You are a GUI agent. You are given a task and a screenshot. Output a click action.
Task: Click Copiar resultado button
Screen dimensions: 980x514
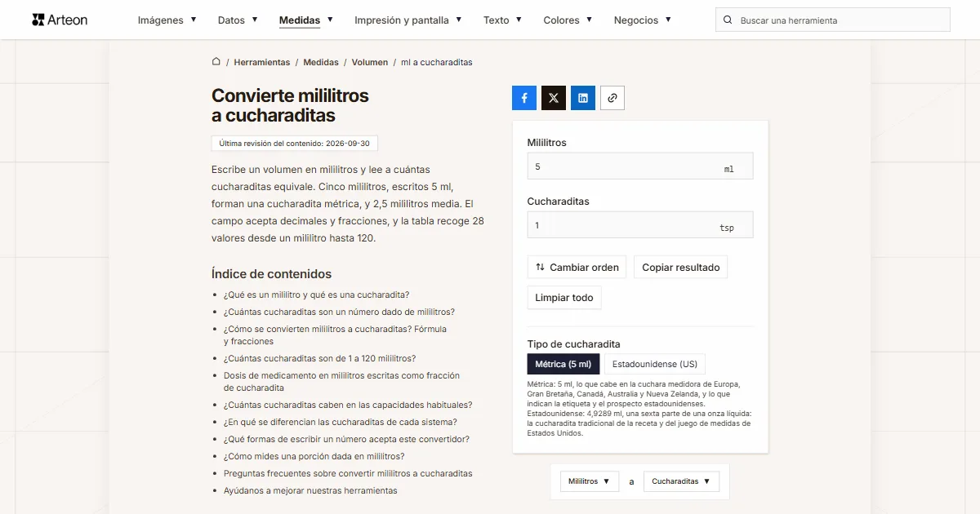pyautogui.click(x=681, y=267)
